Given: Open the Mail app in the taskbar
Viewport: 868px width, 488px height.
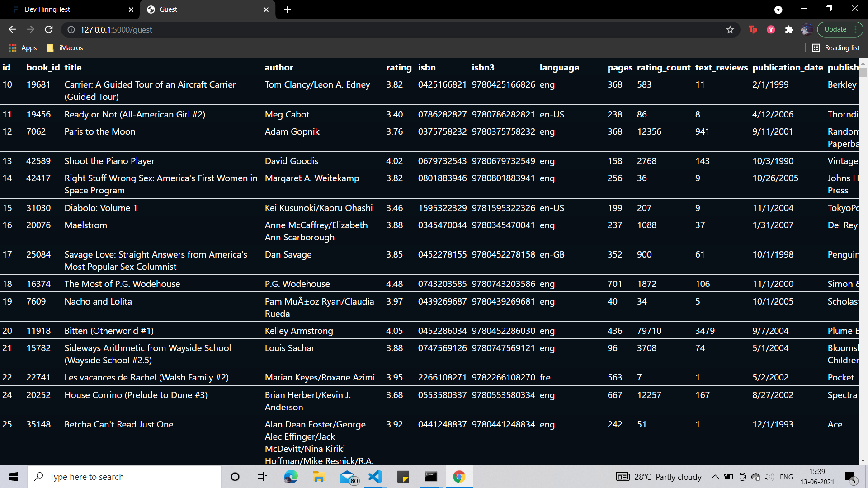Looking at the screenshot, I should [347, 477].
